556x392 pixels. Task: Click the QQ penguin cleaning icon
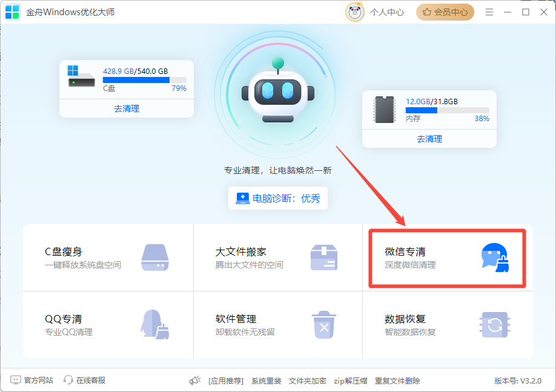pos(154,324)
